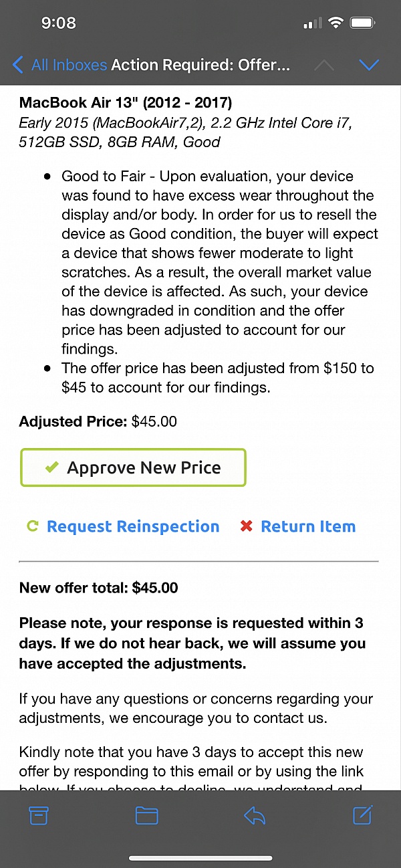Tap the Action Required email subject title
The width and height of the screenshot is (401, 868).
pyautogui.click(x=200, y=65)
